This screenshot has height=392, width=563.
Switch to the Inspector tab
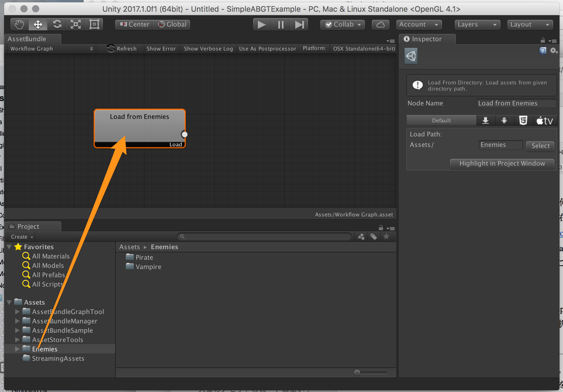click(x=427, y=39)
